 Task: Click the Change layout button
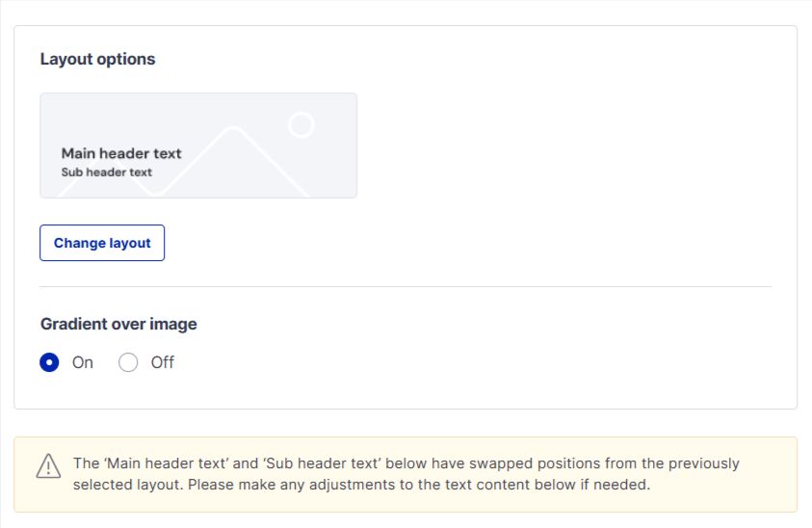102,243
